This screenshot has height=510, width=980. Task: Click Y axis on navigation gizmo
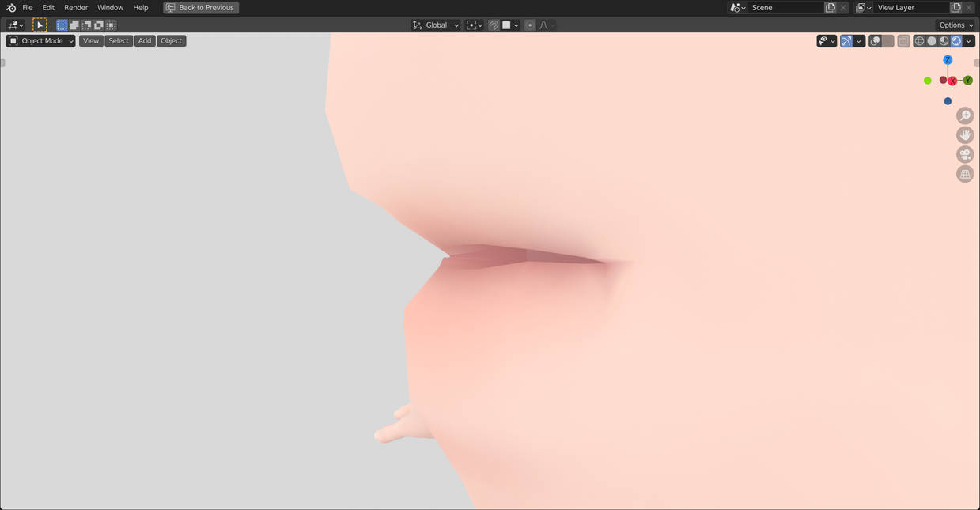pyautogui.click(x=967, y=81)
